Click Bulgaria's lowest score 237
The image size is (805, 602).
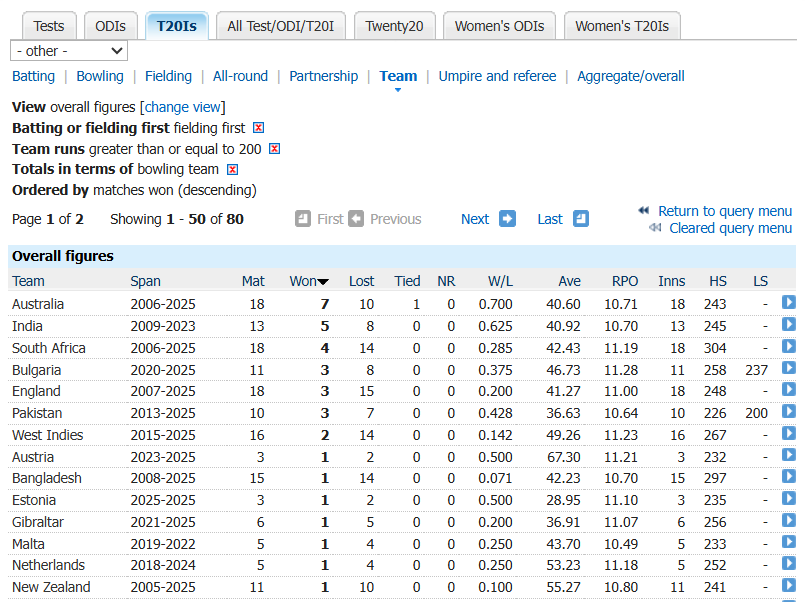[756, 370]
